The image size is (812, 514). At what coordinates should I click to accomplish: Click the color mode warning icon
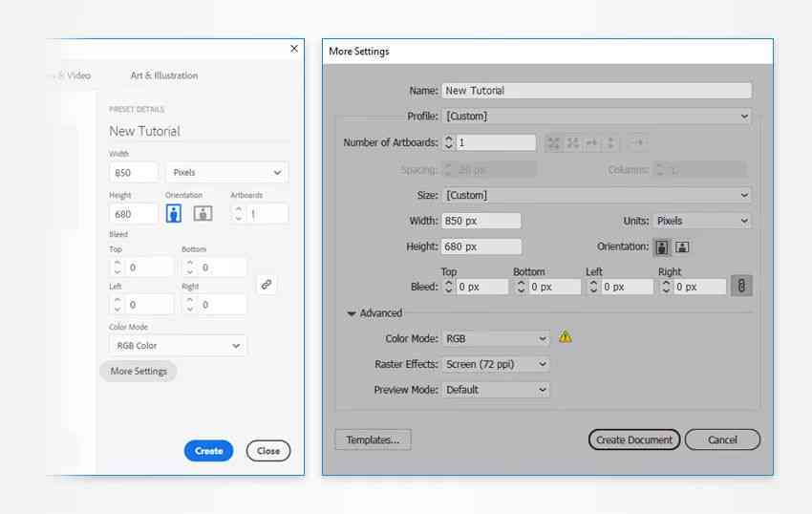click(565, 337)
